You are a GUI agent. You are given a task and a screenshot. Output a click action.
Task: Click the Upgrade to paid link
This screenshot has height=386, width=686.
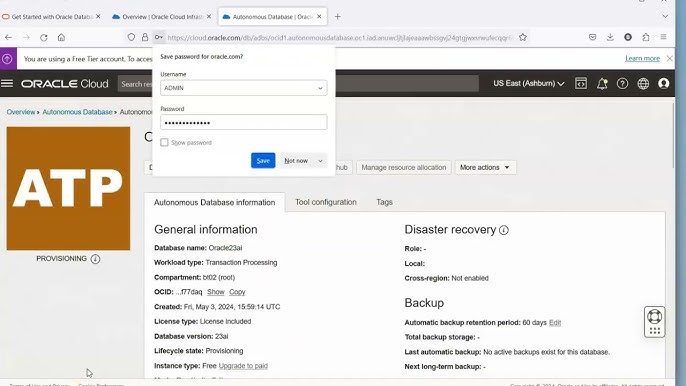point(243,365)
